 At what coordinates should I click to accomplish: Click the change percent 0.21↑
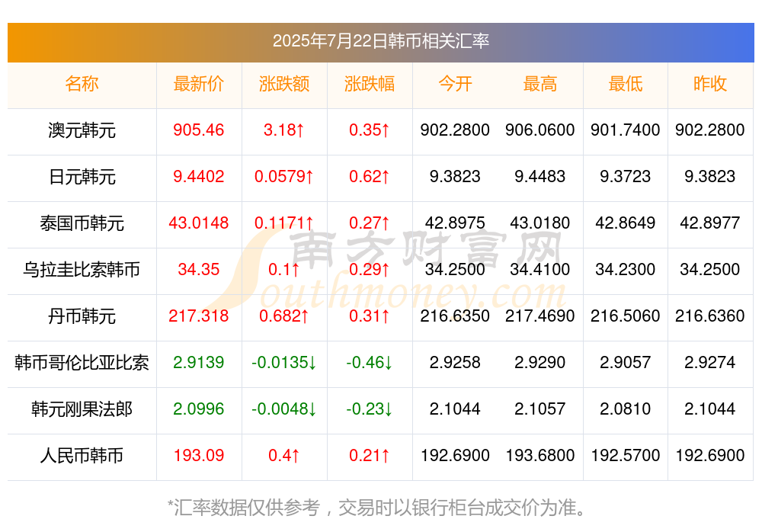(370, 455)
